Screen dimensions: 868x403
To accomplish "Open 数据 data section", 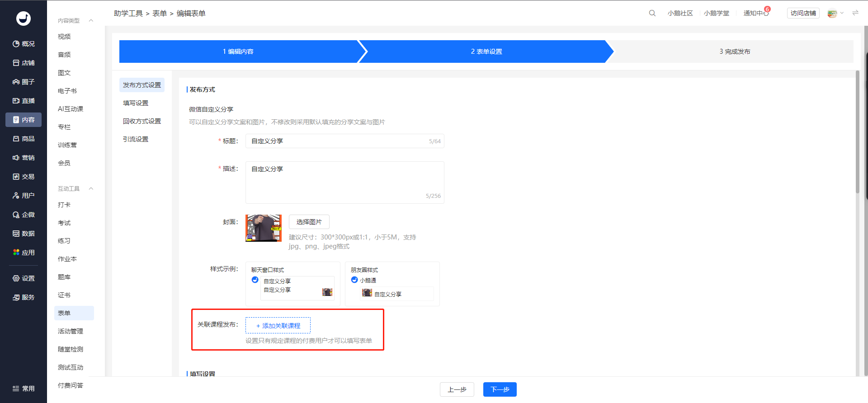I will point(24,234).
